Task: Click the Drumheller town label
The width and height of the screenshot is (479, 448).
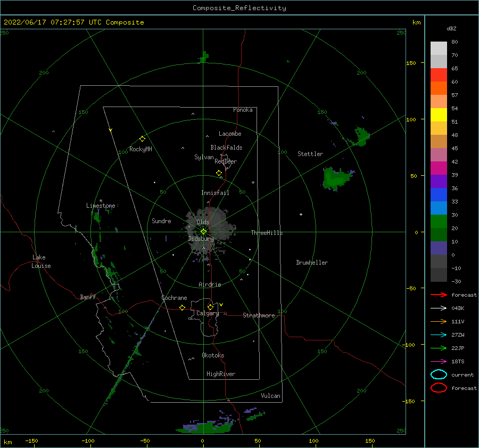Action: [312, 263]
